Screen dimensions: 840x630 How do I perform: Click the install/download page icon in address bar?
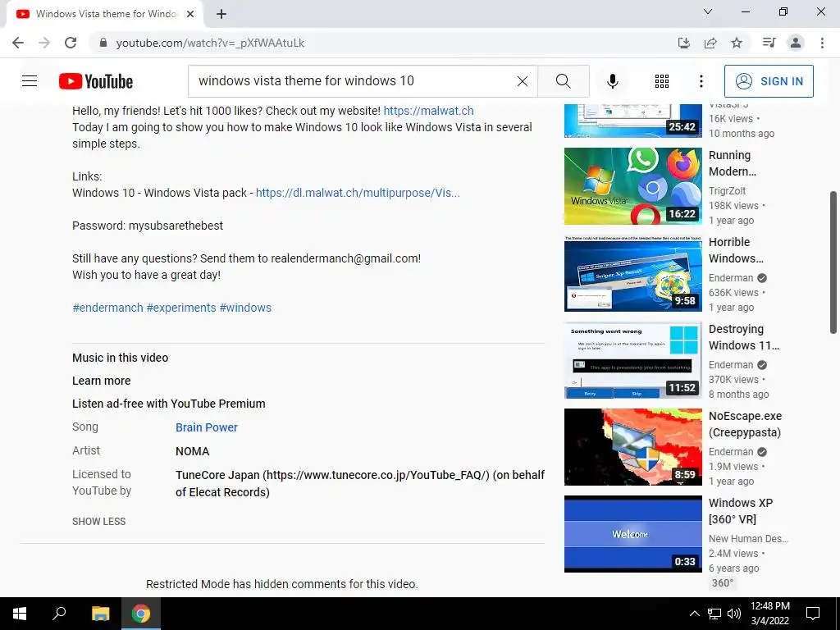click(x=684, y=43)
